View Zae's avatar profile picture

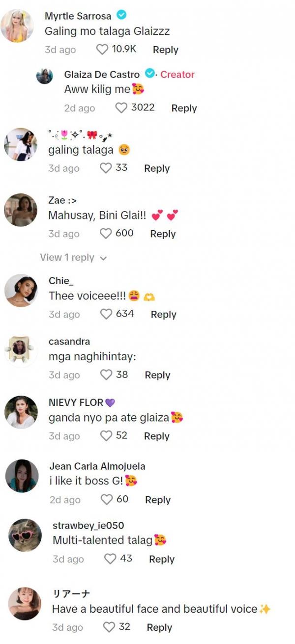coord(21,210)
